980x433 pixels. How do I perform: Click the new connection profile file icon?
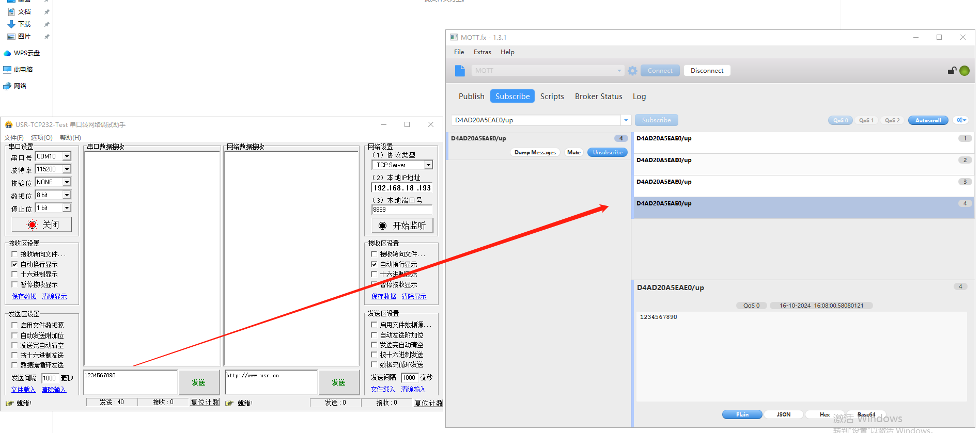pos(460,71)
